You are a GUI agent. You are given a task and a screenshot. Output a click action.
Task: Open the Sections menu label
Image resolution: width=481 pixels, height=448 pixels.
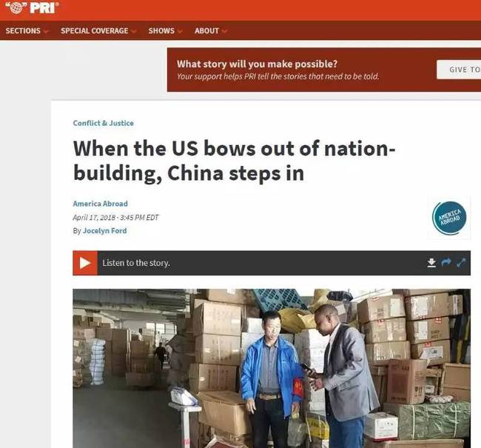23,31
